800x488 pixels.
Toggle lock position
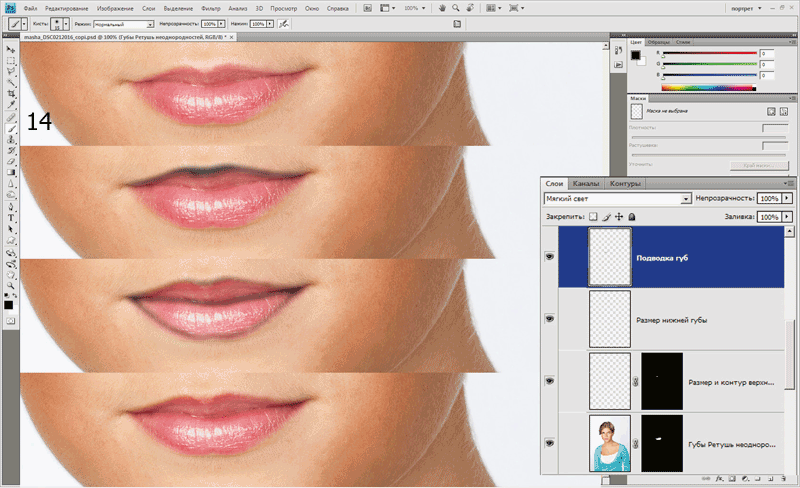[x=619, y=217]
